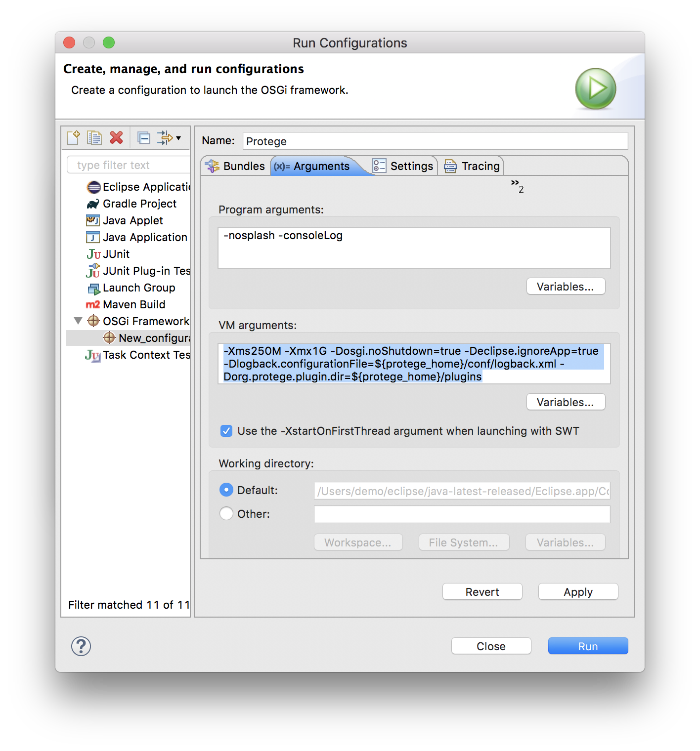Click the Task Context Test icon

tap(93, 355)
